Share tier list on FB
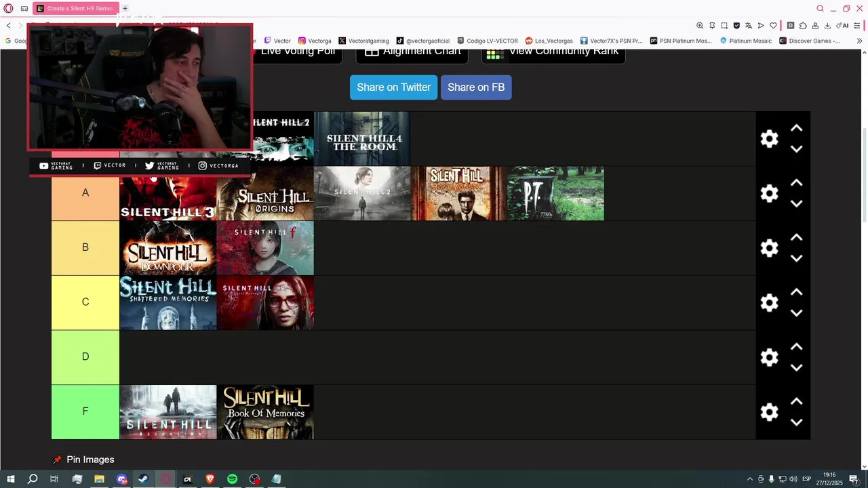 476,87
